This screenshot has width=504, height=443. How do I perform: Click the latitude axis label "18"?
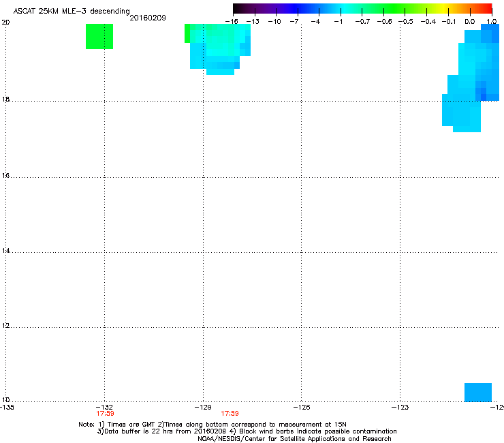coord(5,99)
